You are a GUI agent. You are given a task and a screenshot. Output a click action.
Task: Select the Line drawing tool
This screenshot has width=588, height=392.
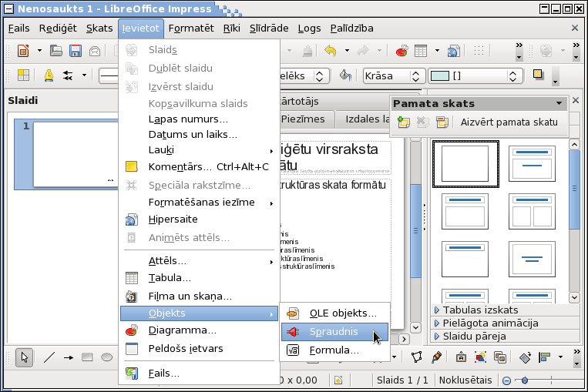pyautogui.click(x=49, y=357)
